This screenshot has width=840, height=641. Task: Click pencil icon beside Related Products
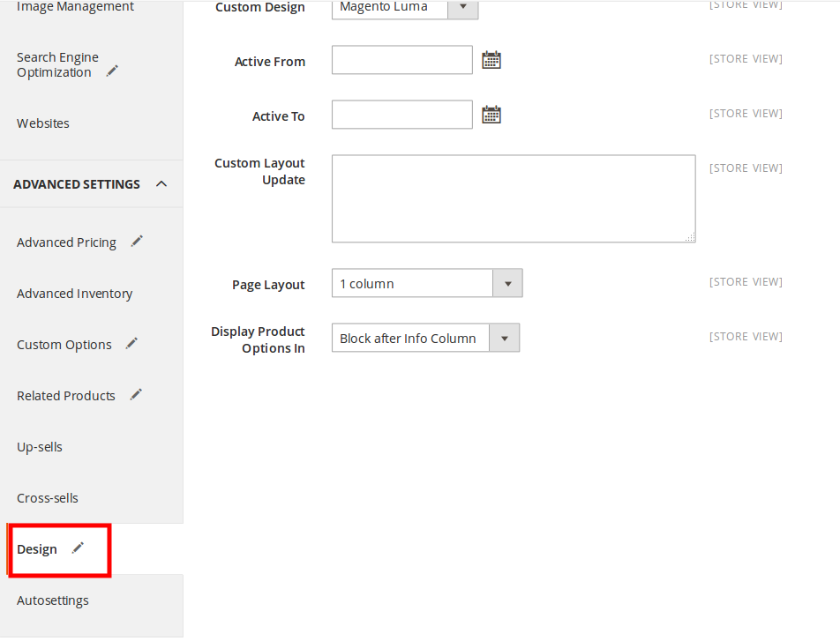(x=136, y=394)
